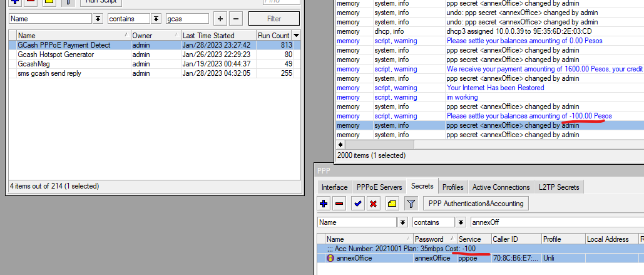Sort PPP secrets by Profile column header

(x=563, y=239)
